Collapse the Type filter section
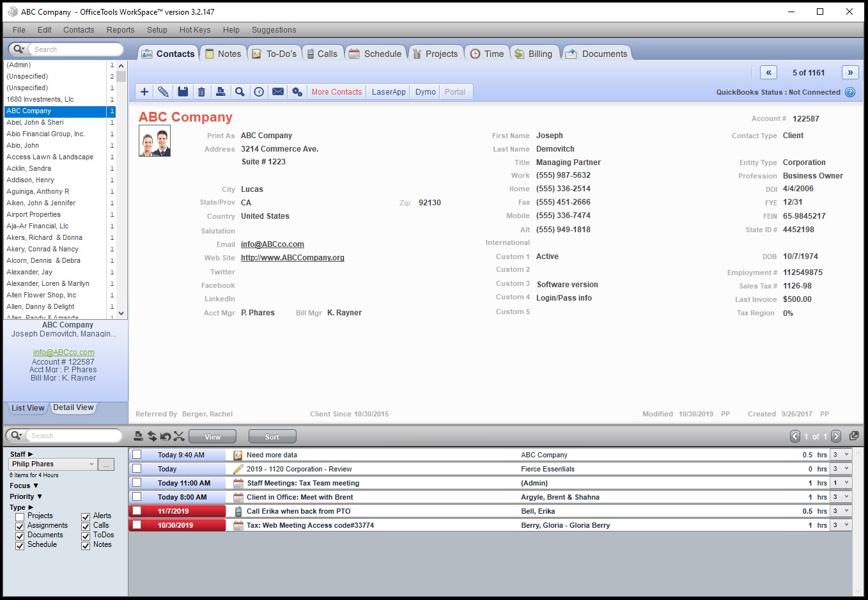This screenshot has width=868, height=600. [x=21, y=507]
